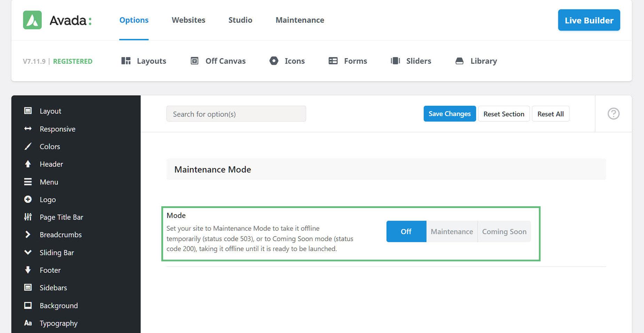
Task: Click the Colors brush icon in sidebar
Action: click(28, 146)
